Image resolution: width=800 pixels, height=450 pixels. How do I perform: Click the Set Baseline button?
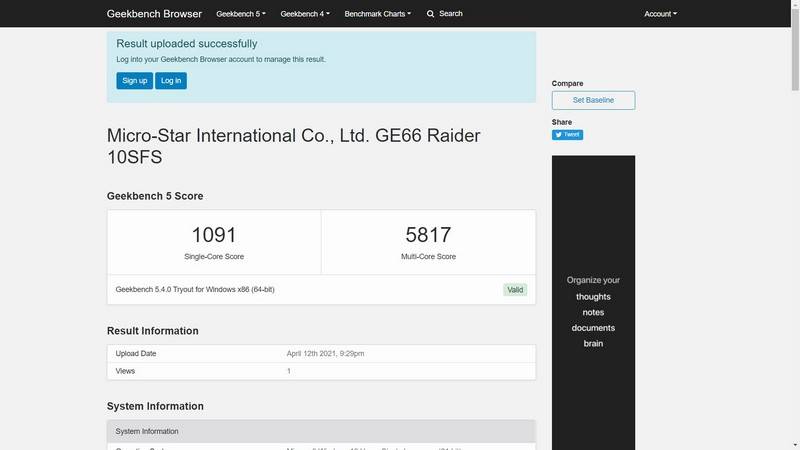[x=593, y=100]
